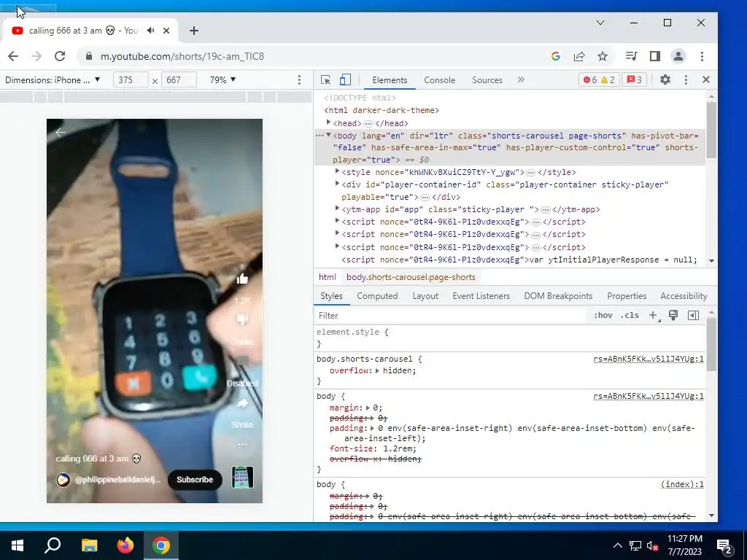Expand the player-container-id div
747x560 pixels.
(337, 184)
